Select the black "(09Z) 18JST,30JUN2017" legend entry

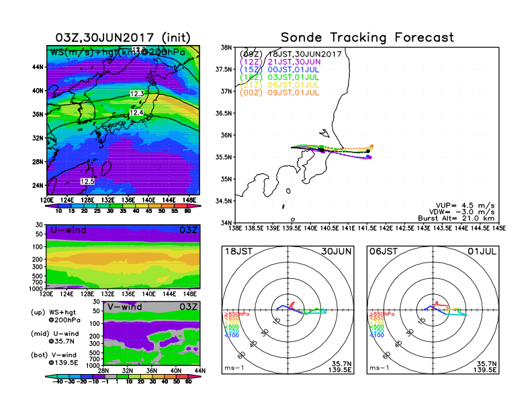click(x=290, y=54)
